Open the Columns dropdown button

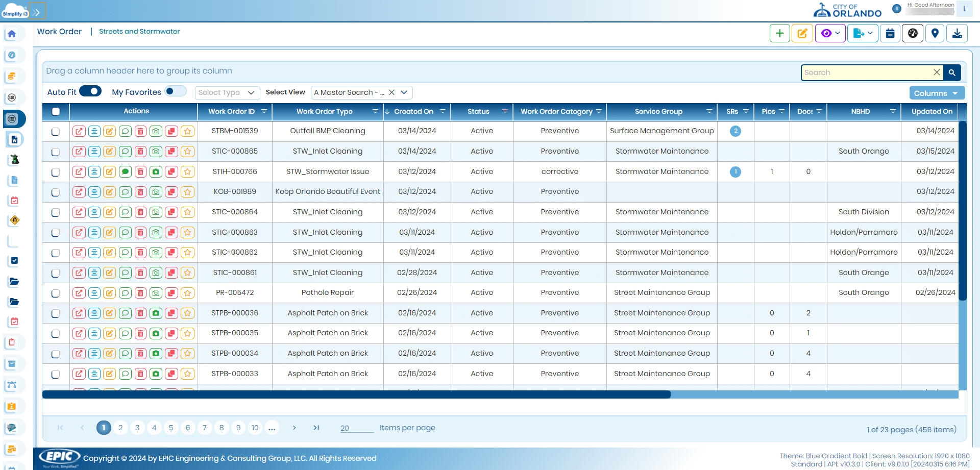coord(936,93)
